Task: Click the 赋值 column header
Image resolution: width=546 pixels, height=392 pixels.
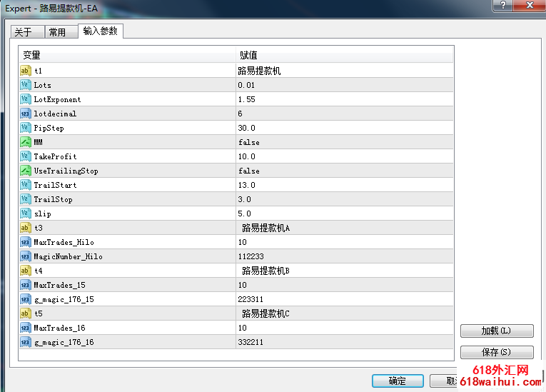Action: tap(345, 55)
